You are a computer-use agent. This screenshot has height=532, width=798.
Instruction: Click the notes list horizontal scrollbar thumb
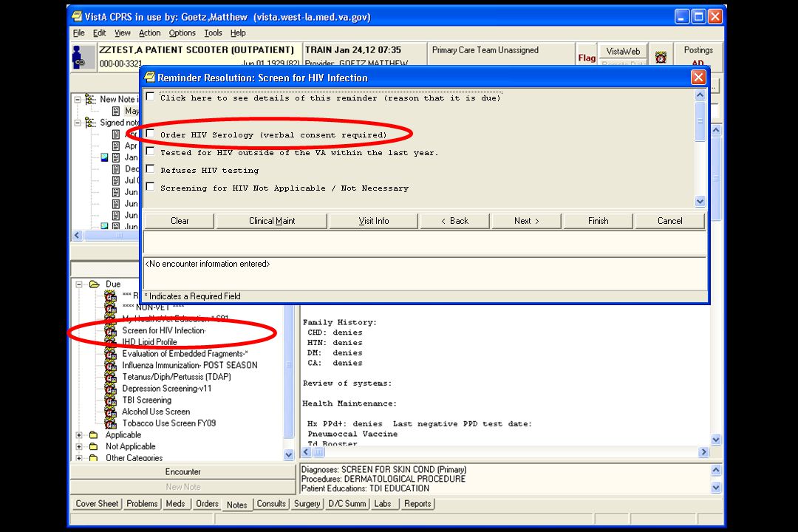point(119,235)
